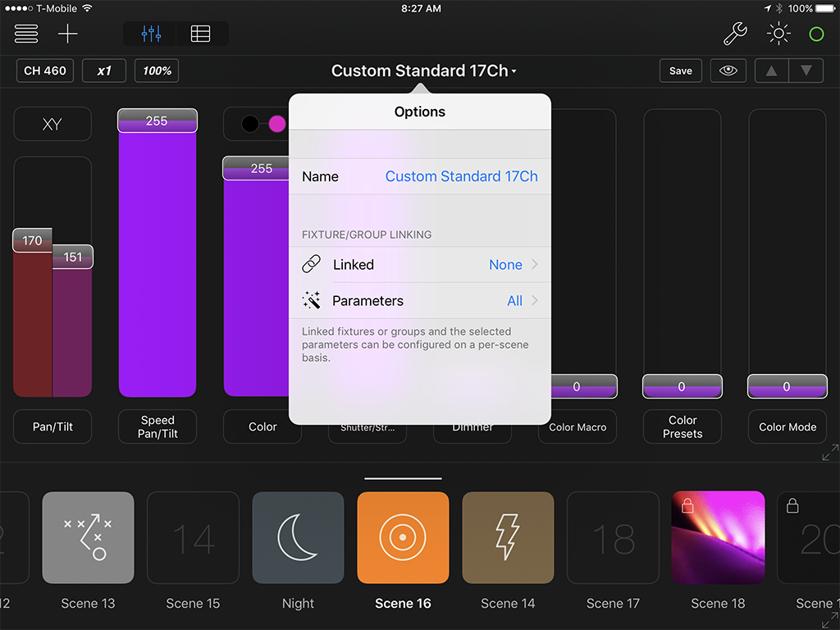840x630 pixels.
Task: Click the lock icon on the tile numbered 20
Action: [x=792, y=505]
